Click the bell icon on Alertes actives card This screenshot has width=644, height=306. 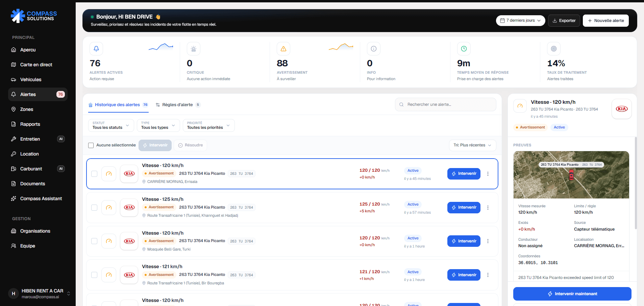tap(96, 49)
